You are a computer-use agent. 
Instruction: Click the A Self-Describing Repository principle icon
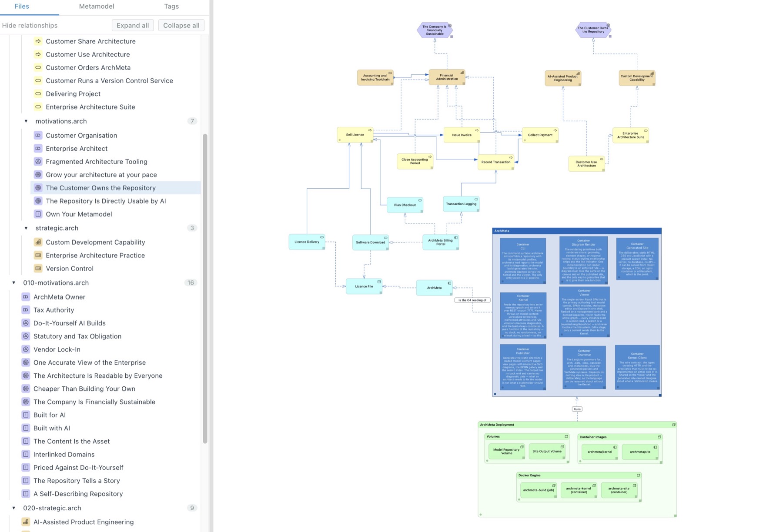[x=26, y=494]
